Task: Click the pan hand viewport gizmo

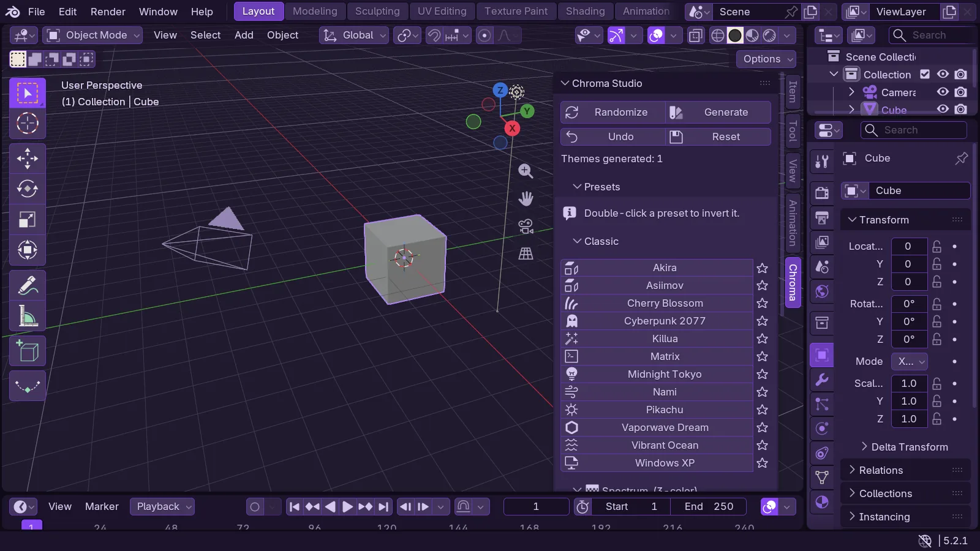Action: (526, 198)
